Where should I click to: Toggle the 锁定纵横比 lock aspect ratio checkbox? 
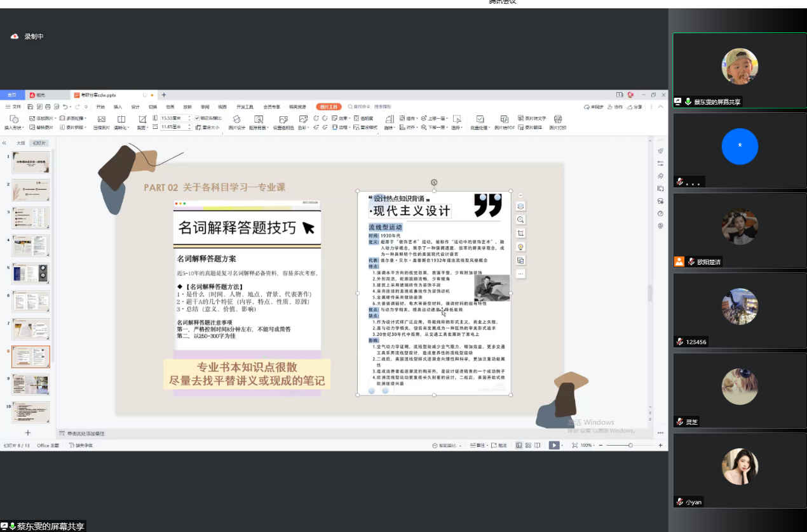coord(198,118)
